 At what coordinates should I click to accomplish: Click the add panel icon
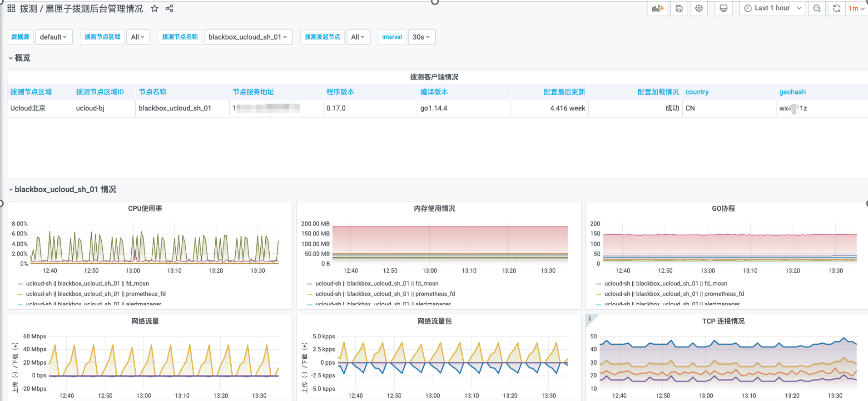click(x=657, y=9)
